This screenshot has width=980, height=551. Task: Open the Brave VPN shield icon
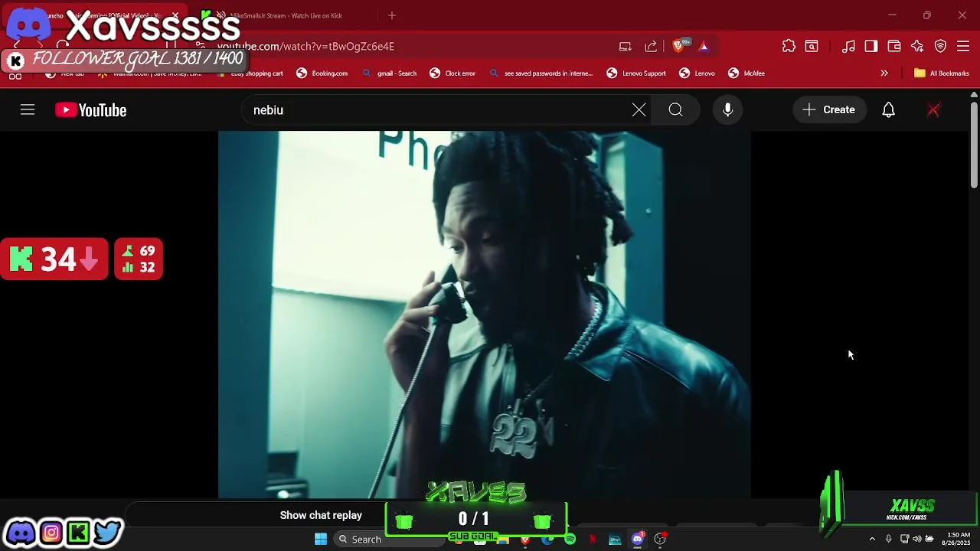tap(940, 47)
